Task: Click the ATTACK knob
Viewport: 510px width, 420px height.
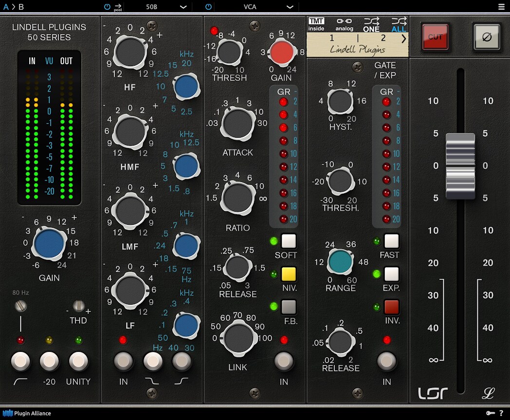Action: 237,124
